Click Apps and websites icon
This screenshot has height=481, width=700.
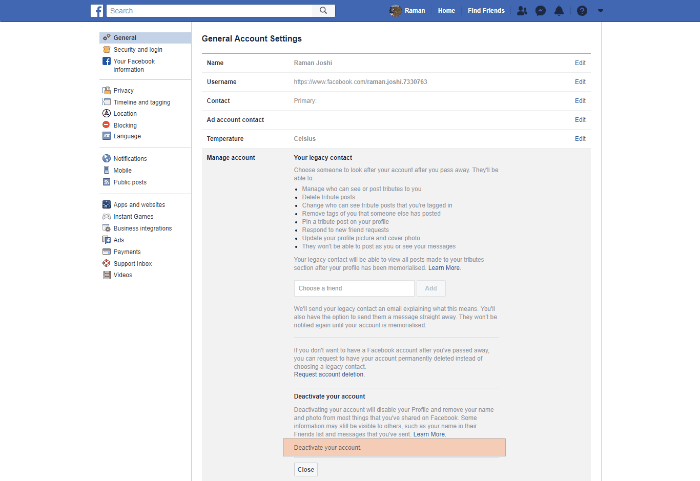[x=107, y=205]
